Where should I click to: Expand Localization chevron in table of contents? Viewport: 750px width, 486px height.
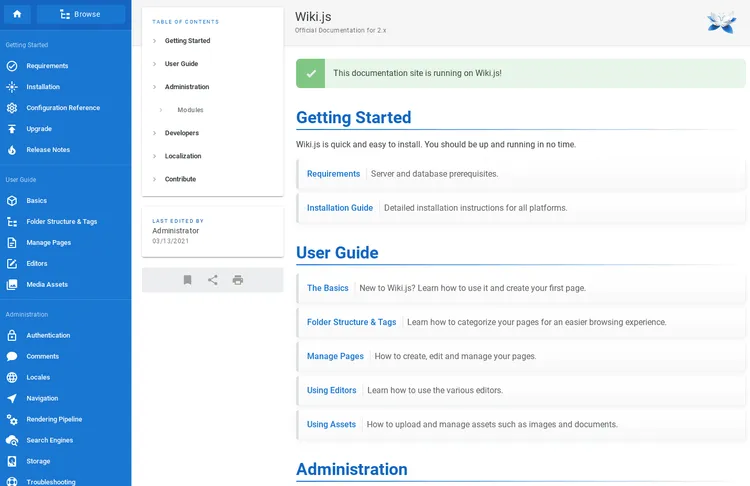154,156
